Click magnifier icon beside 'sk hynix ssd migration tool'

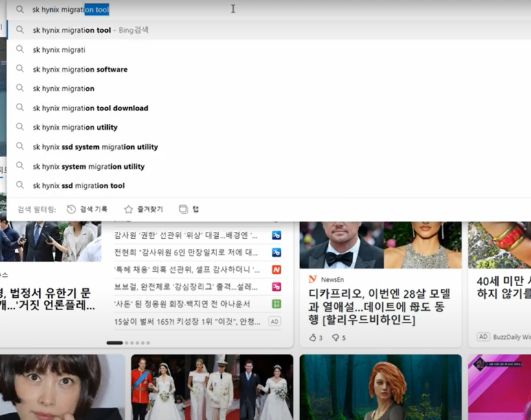tap(20, 185)
